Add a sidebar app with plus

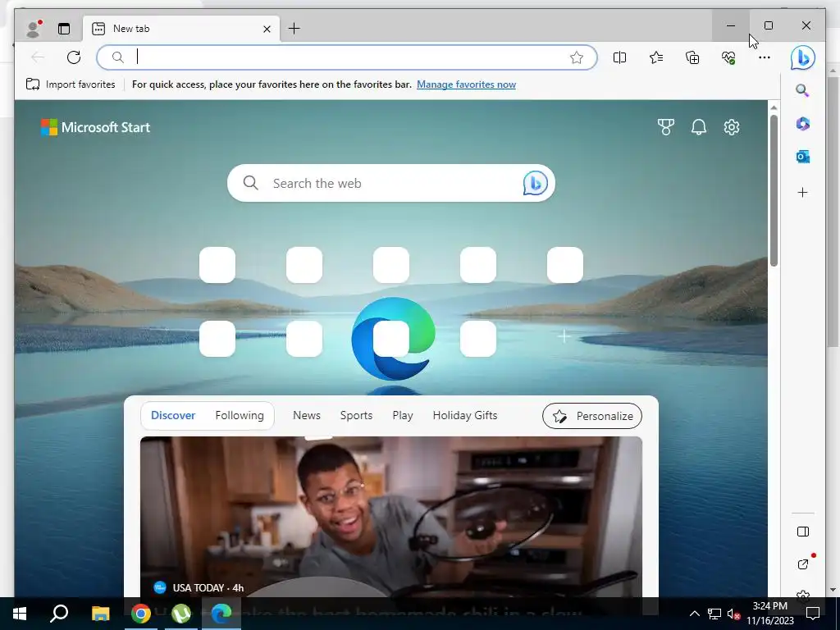click(802, 192)
